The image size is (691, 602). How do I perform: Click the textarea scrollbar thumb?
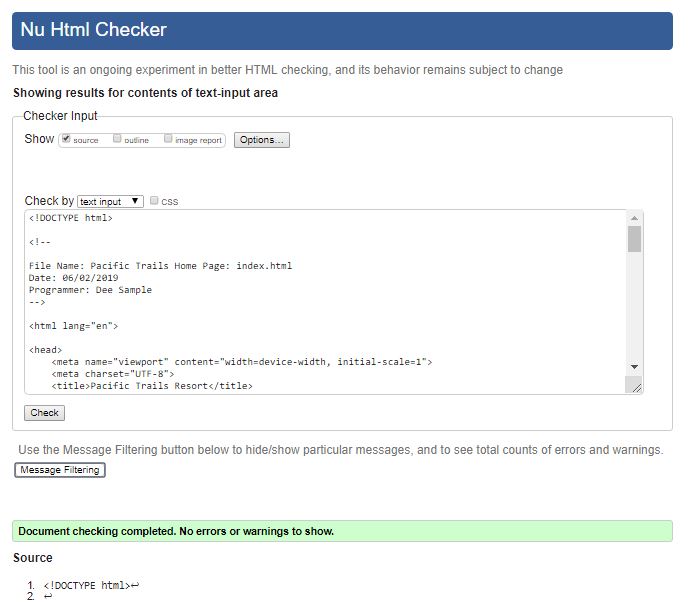pos(634,239)
